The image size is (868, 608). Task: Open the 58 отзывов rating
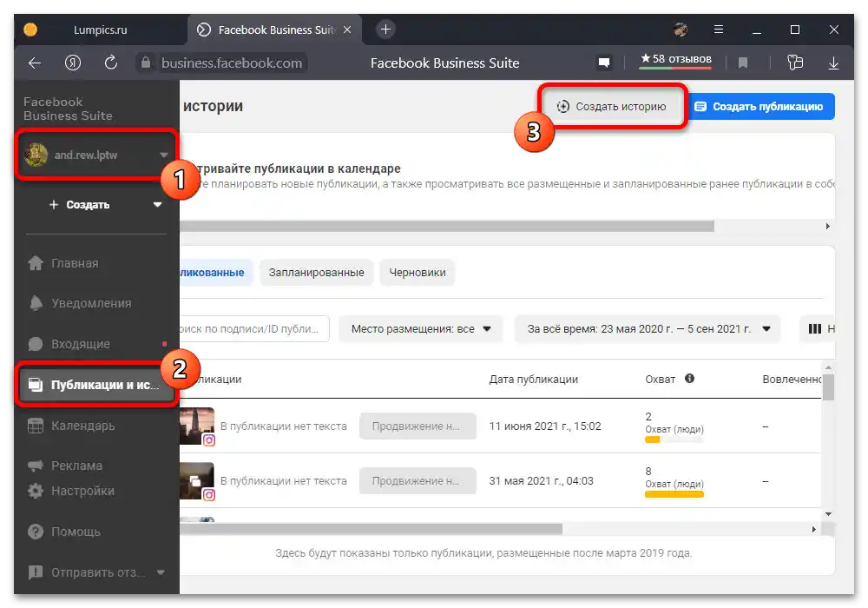tap(675, 59)
